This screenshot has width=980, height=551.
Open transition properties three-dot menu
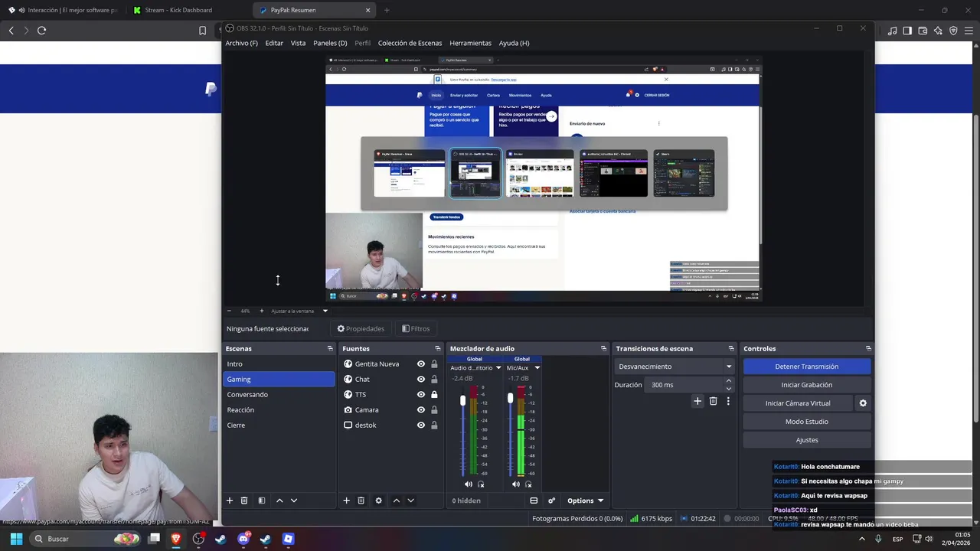[728, 401]
